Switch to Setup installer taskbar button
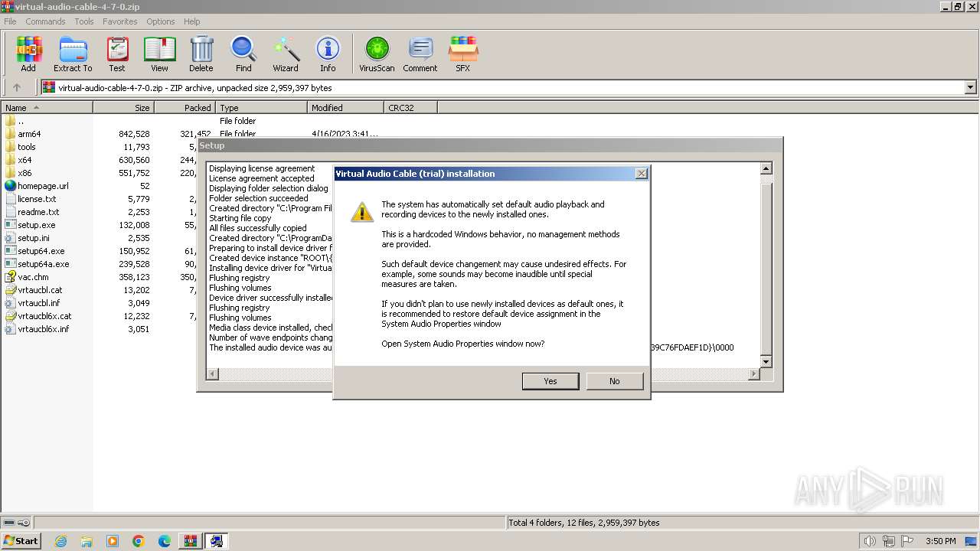 (217, 541)
